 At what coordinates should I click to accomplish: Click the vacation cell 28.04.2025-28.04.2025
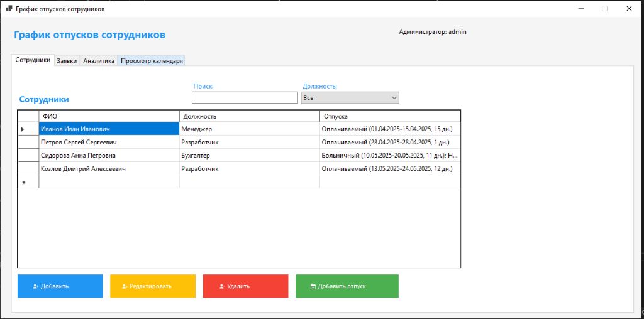pyautogui.click(x=390, y=143)
